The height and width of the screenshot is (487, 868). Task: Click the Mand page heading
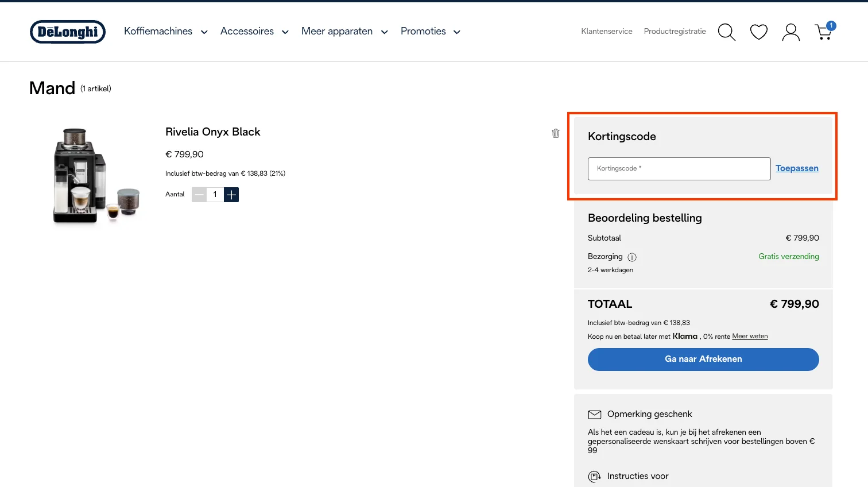52,88
